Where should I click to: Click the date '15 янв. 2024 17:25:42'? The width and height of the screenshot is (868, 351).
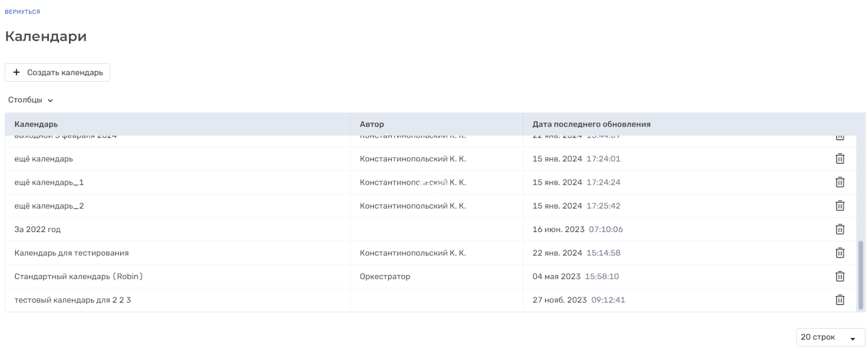click(576, 206)
